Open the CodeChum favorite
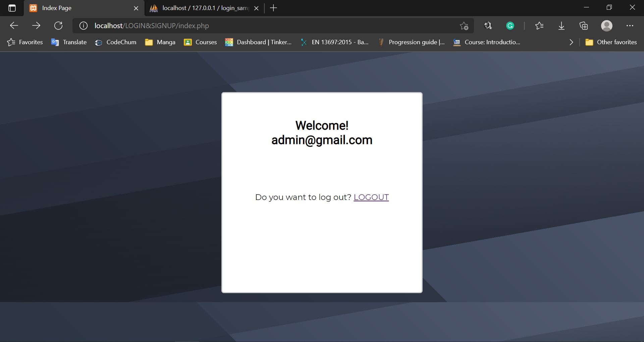 115,42
